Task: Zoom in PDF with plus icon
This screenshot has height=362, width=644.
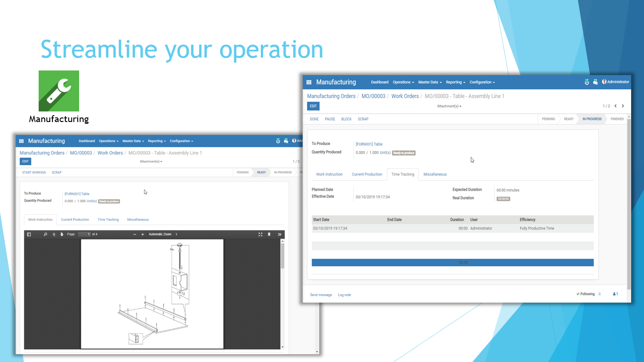Action: click(143, 234)
